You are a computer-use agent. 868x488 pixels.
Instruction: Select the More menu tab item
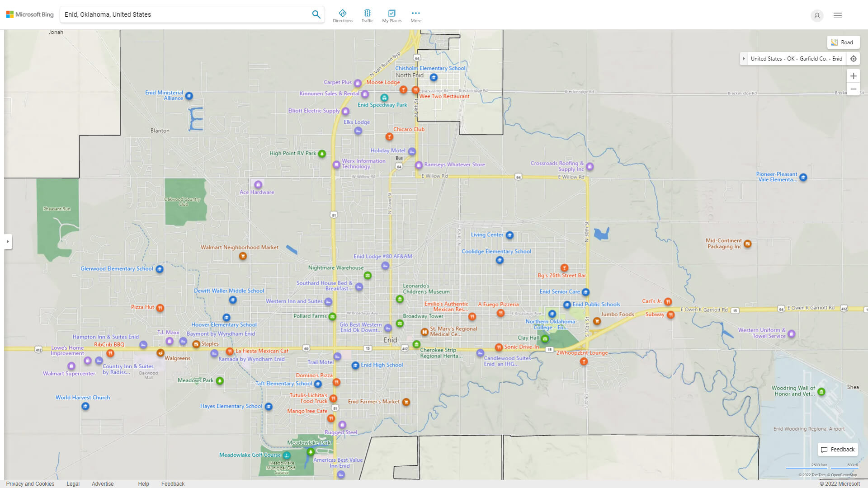[x=415, y=15]
